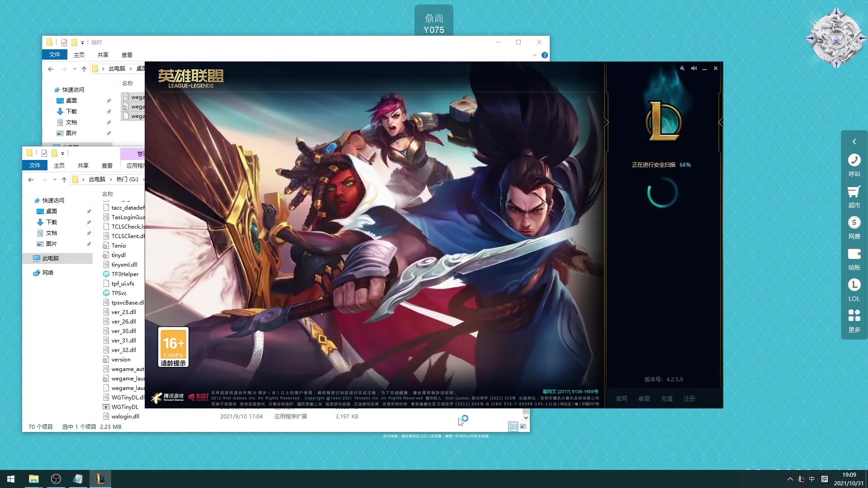Mute the launcher sound
Image resolution: width=868 pixels, height=488 pixels.
click(693, 68)
